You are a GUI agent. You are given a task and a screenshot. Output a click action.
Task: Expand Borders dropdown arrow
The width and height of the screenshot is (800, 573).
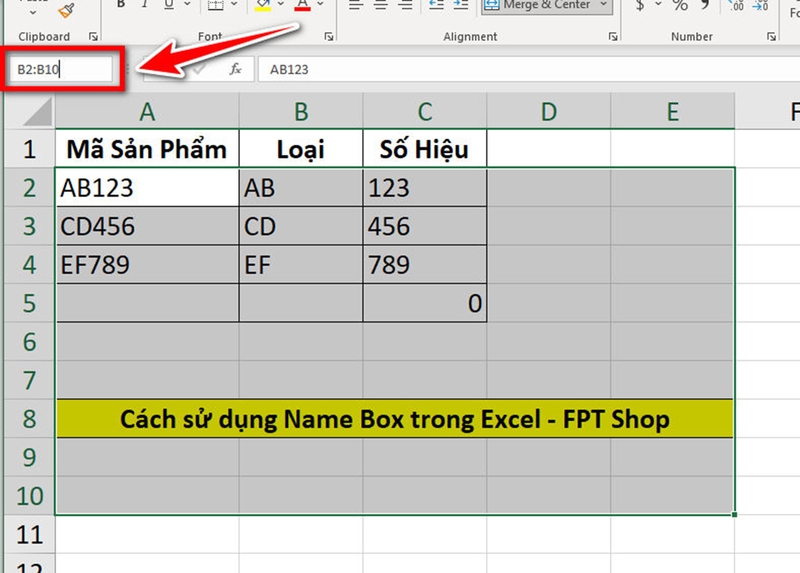point(234,5)
